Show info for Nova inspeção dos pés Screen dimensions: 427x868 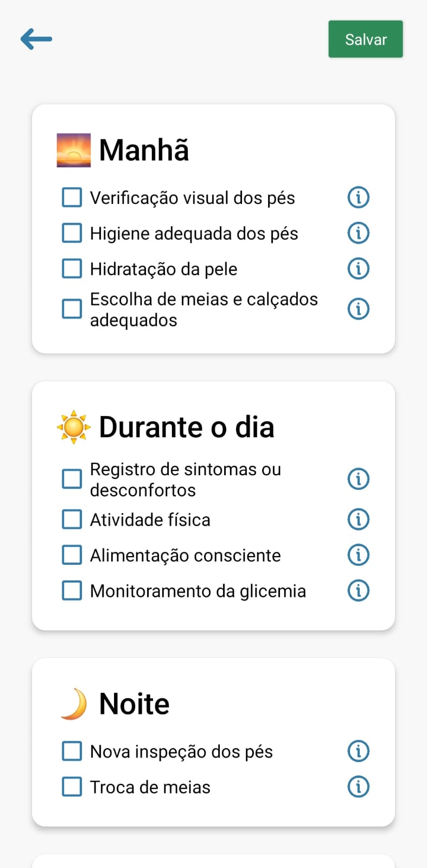coord(358,751)
